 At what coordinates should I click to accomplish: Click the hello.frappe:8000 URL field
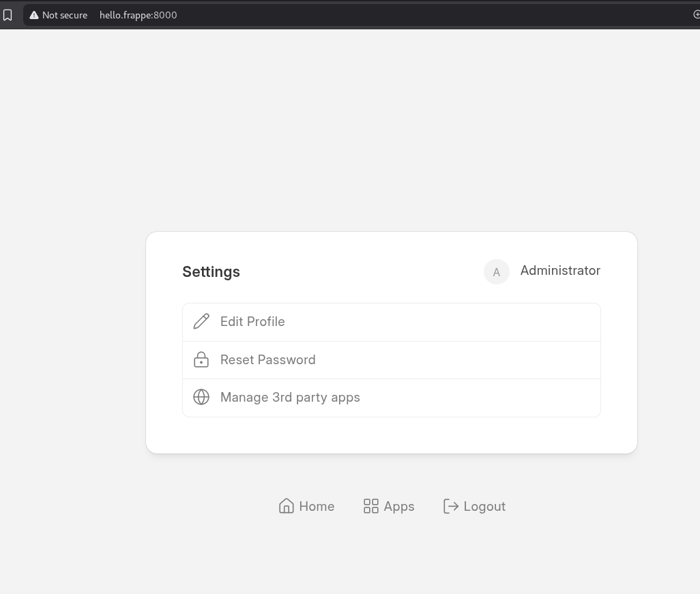click(x=138, y=15)
